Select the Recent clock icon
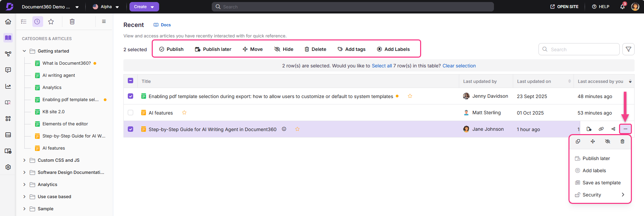Screen dimensions: 644x216 [x=37, y=22]
